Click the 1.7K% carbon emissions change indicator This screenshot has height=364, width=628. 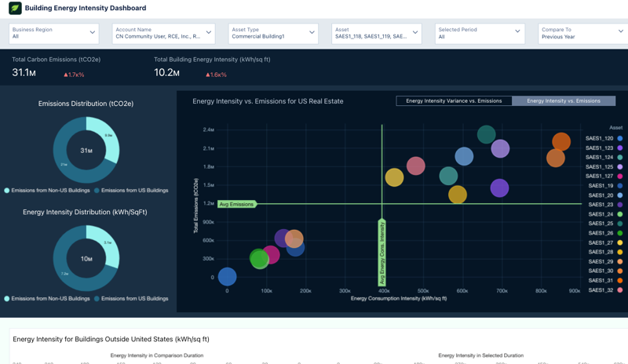74,75
